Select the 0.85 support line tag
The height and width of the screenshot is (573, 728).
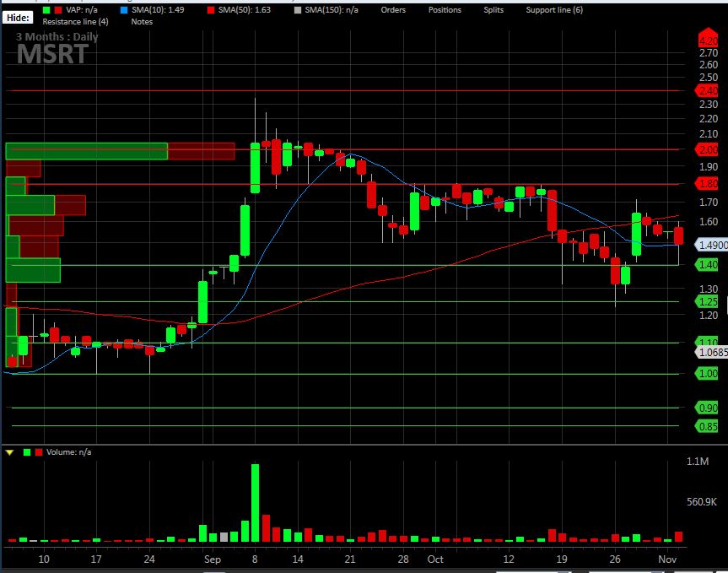point(707,426)
